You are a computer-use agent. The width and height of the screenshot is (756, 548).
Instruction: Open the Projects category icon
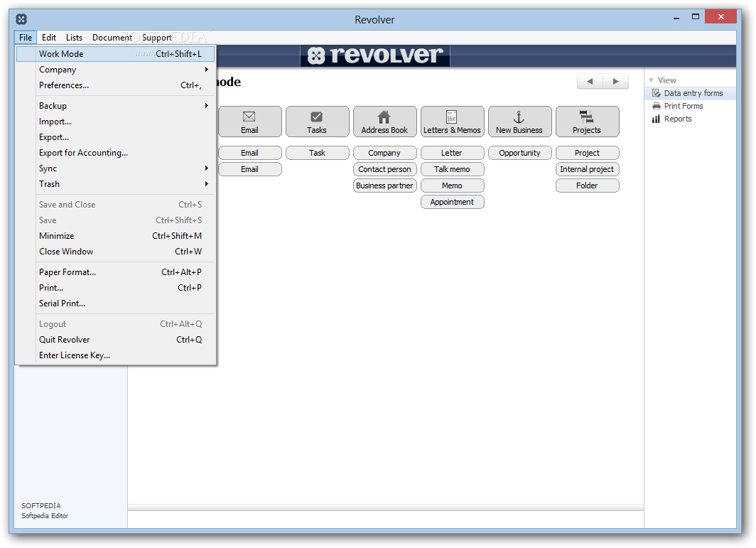(x=587, y=122)
